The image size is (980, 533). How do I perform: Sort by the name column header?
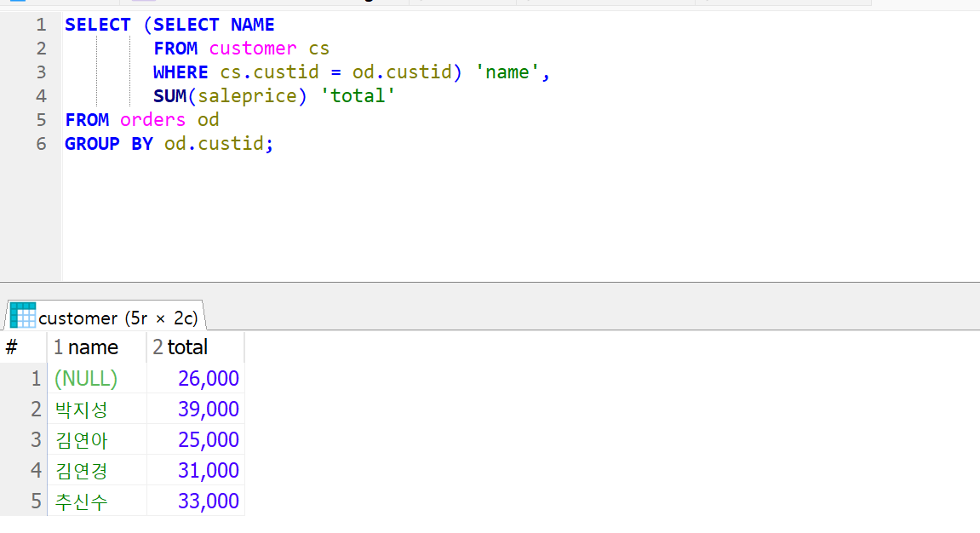(x=97, y=347)
